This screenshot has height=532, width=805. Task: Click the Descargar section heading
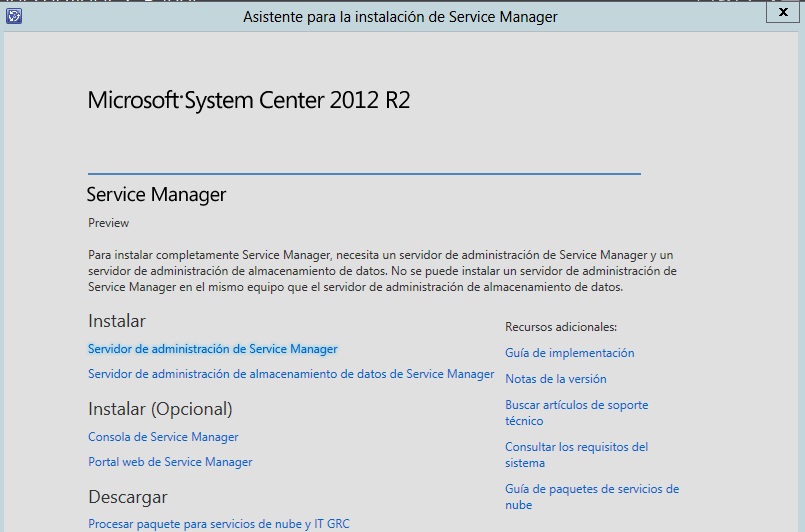click(128, 497)
